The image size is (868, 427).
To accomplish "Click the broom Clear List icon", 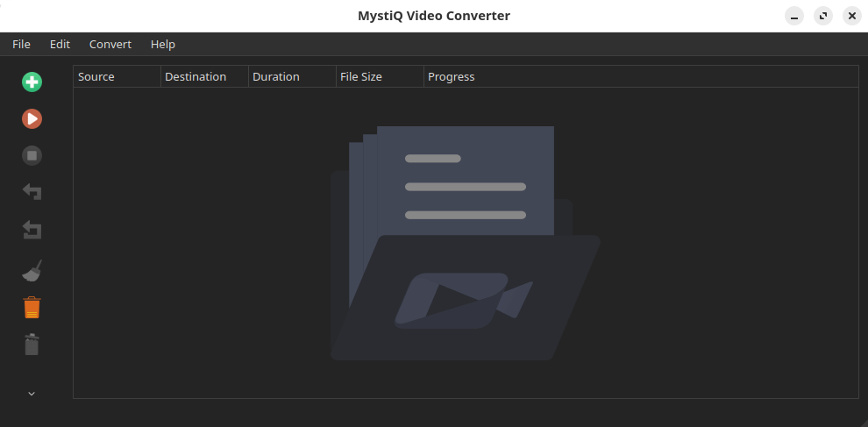I will (x=32, y=271).
